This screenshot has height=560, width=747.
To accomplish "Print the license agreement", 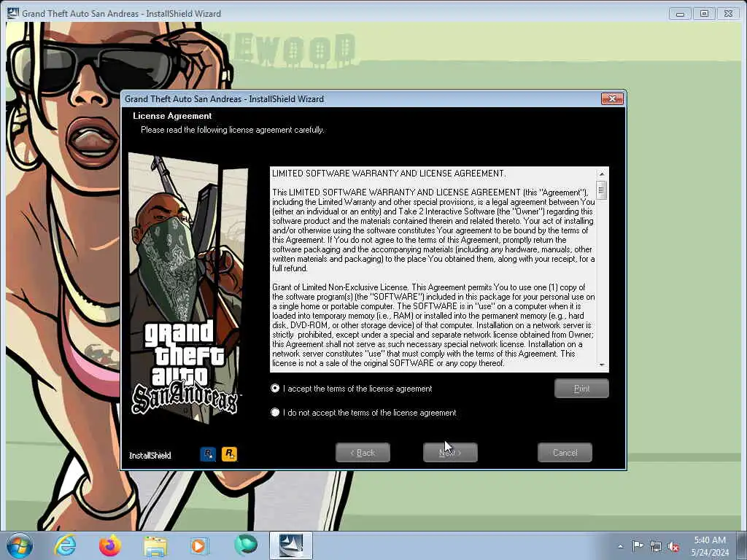I will click(x=581, y=389).
